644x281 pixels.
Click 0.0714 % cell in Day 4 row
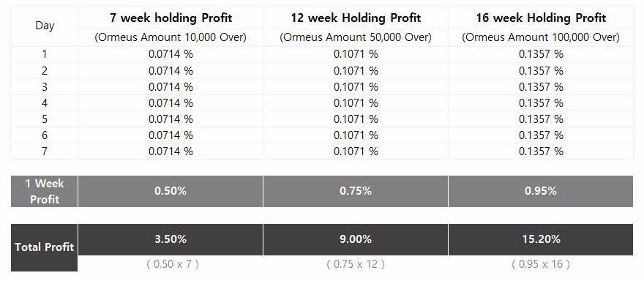[171, 102]
